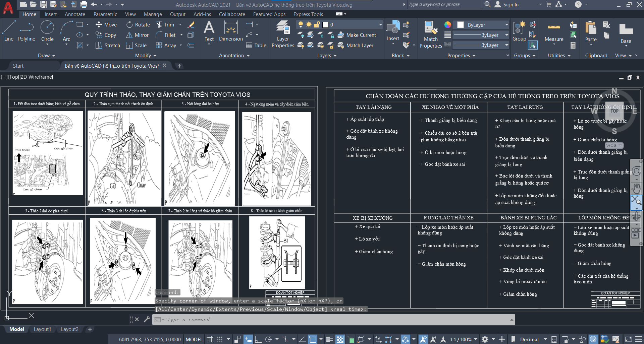Viewport: 644px width, 344px height.
Task: Select the Line tool
Action: point(9,31)
